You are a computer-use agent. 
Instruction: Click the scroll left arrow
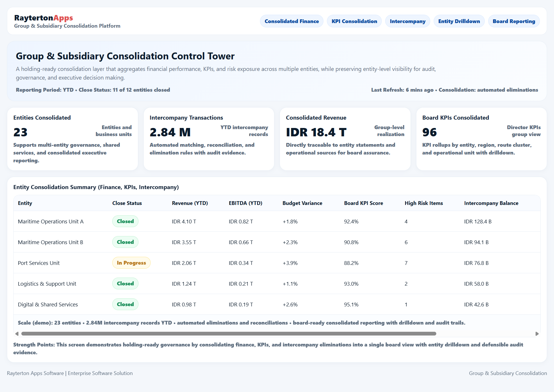click(x=17, y=334)
